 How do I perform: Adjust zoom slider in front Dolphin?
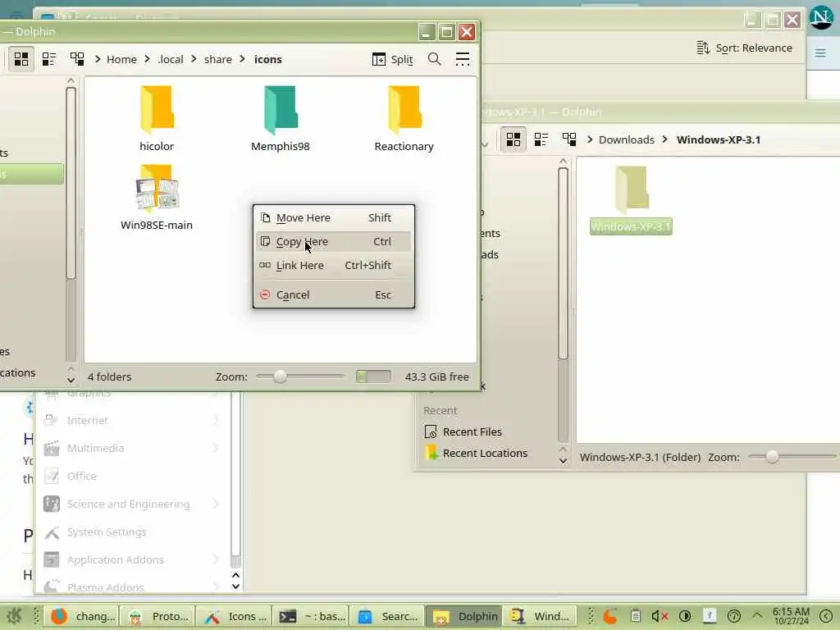click(300, 377)
